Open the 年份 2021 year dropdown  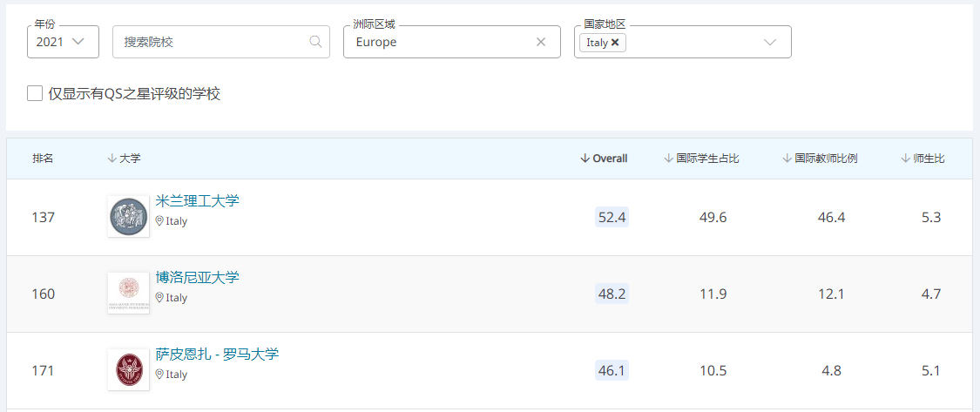63,42
